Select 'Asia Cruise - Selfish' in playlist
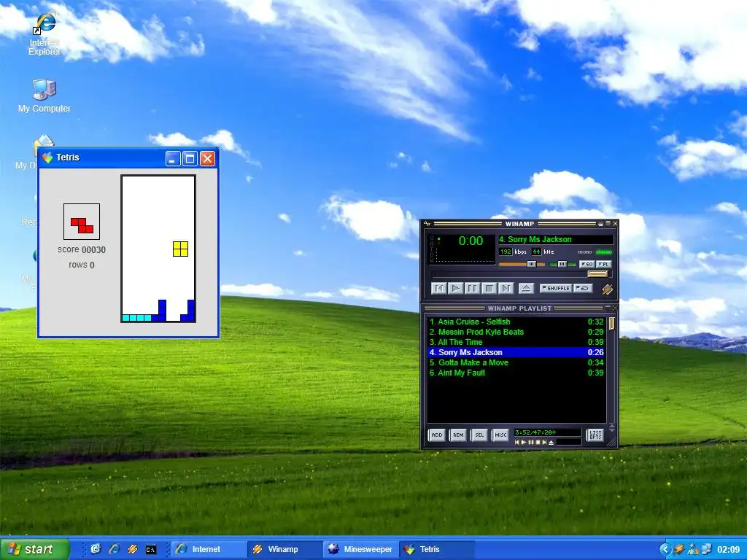Image resolution: width=747 pixels, height=560 pixels. (x=516, y=322)
